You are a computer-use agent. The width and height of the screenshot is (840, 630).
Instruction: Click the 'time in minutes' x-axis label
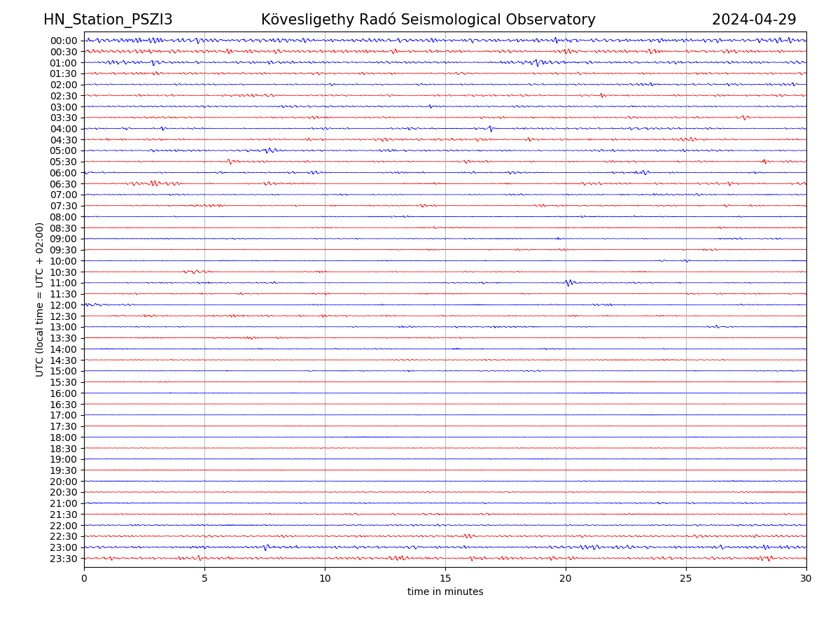445,591
